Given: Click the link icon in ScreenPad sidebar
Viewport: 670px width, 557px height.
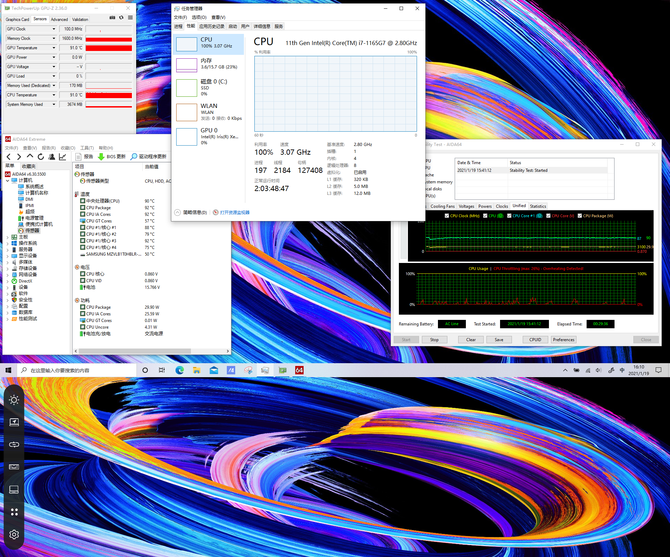Looking at the screenshot, I should point(14,445).
